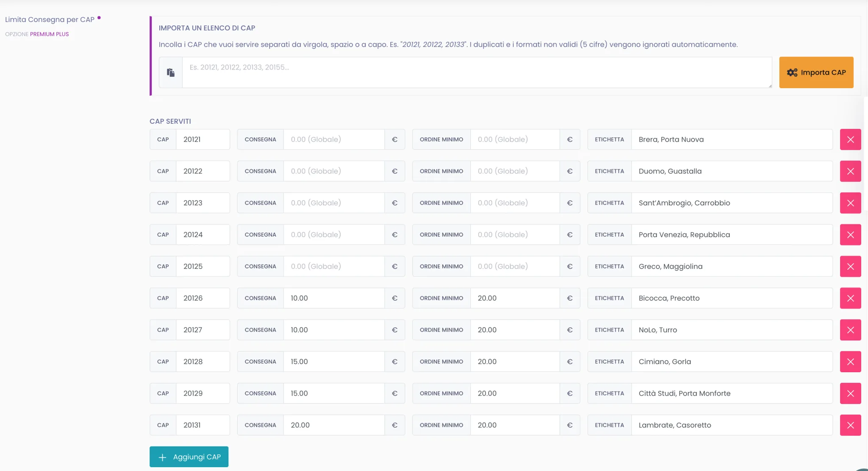
Task: Select the delivery field for CAP 20131
Action: tap(334, 425)
